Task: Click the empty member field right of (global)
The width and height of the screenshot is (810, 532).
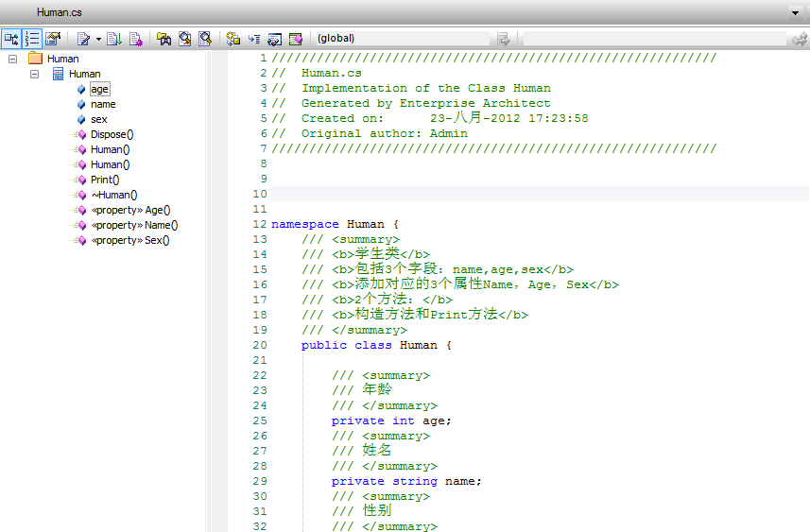Action: point(654,39)
